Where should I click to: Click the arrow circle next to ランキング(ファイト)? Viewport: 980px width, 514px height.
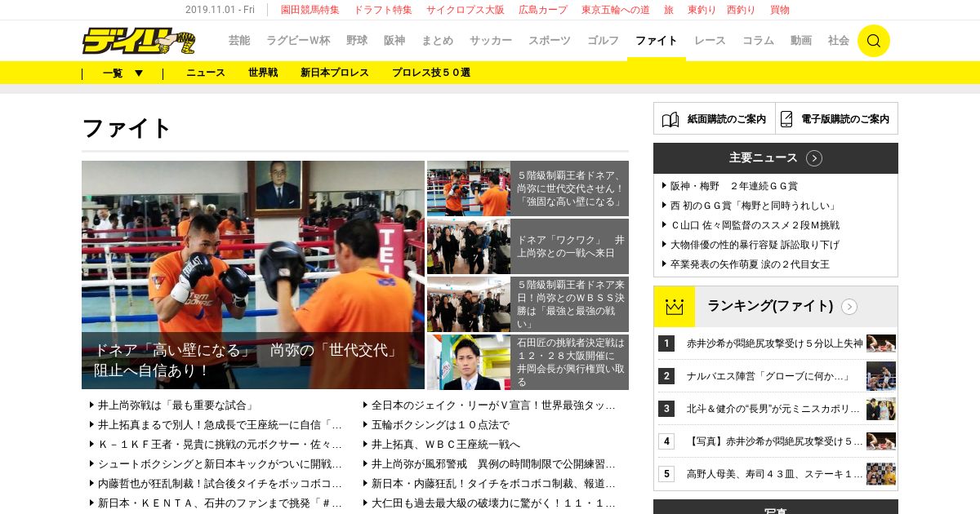[x=849, y=307]
